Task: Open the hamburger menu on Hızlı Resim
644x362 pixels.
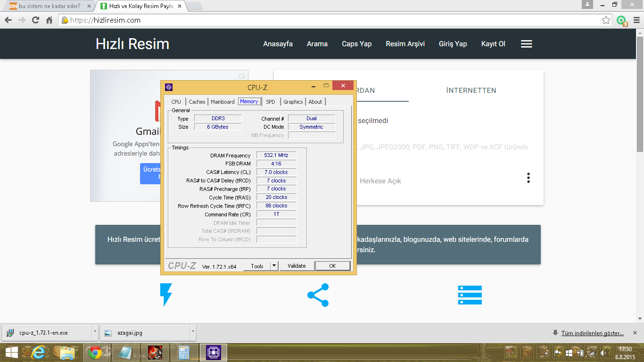Action: 526,44
